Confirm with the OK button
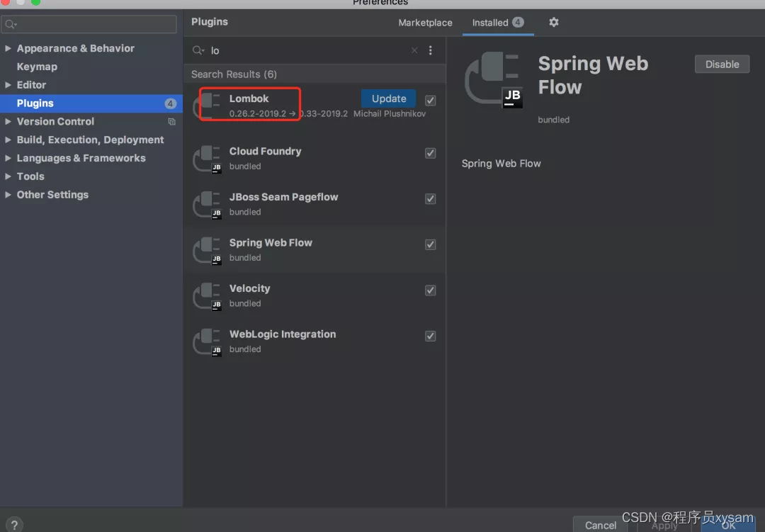The image size is (765, 532). 728,525
